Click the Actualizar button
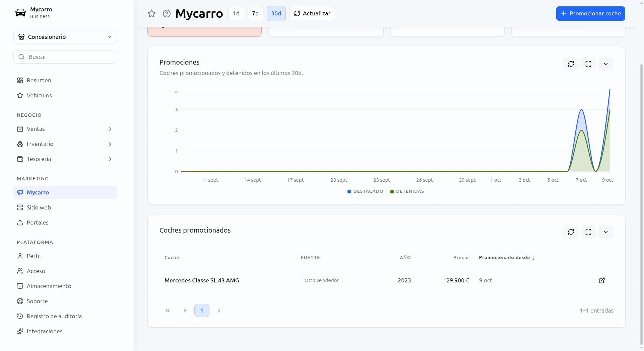This screenshot has width=644, height=351. coord(312,13)
